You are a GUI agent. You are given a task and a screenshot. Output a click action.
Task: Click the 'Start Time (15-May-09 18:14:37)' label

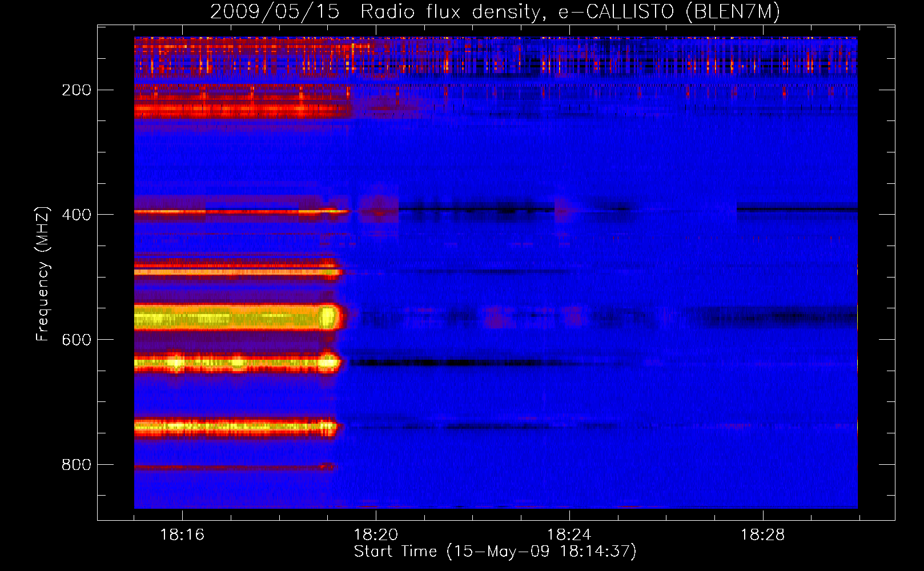click(x=495, y=552)
